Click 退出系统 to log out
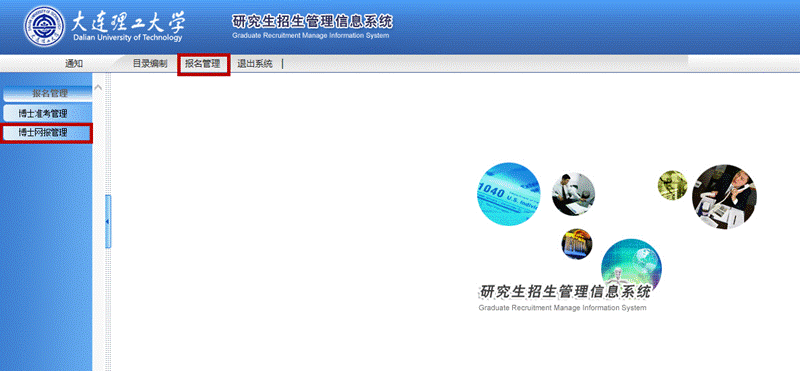This screenshot has height=371, width=800. point(255,64)
